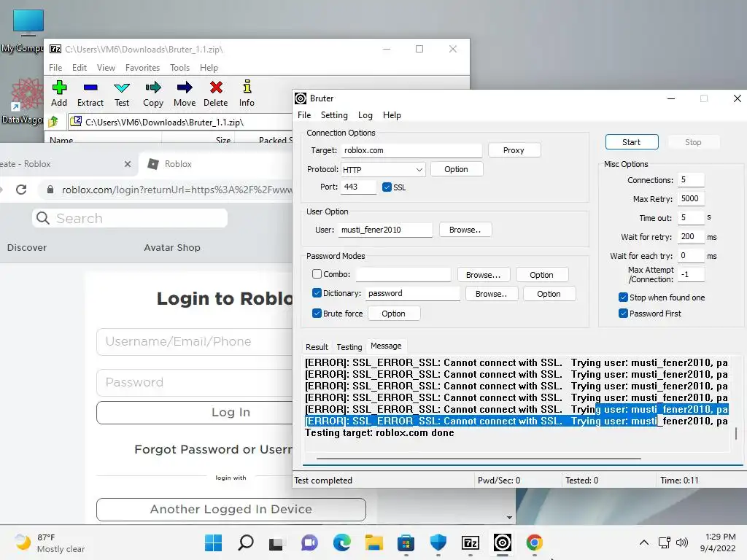Toggle the SSL checkbox in Bruter
This screenshot has height=560, width=747.
click(387, 187)
